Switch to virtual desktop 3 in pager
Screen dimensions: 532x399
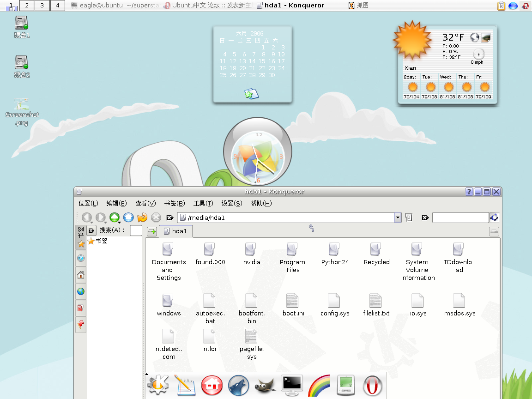click(42, 6)
